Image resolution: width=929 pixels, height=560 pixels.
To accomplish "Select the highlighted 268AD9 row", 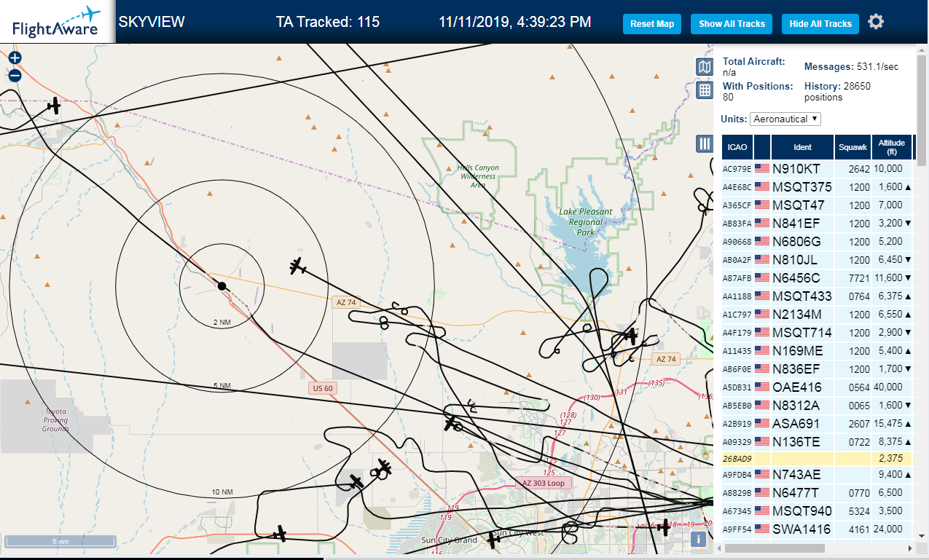I will pos(818,459).
